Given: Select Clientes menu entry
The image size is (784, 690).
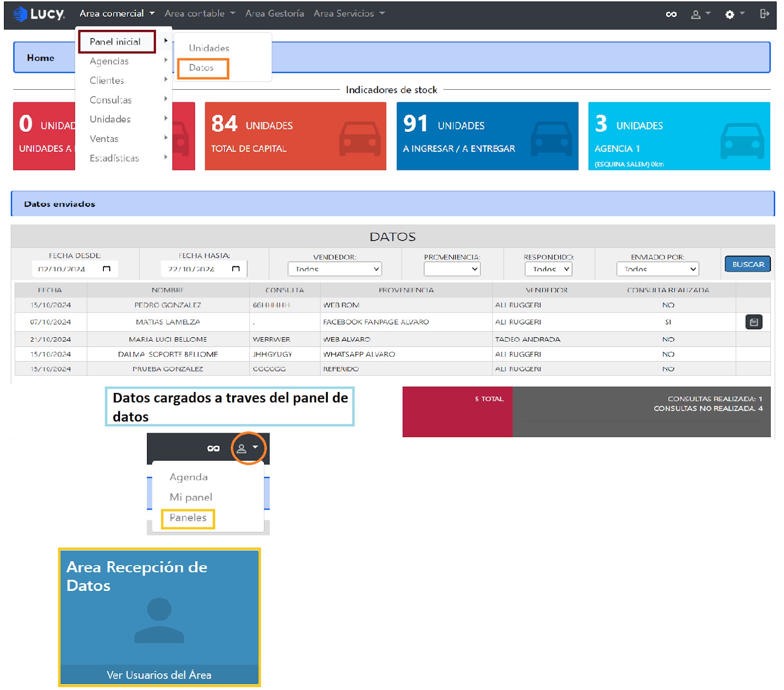Looking at the screenshot, I should (x=107, y=80).
